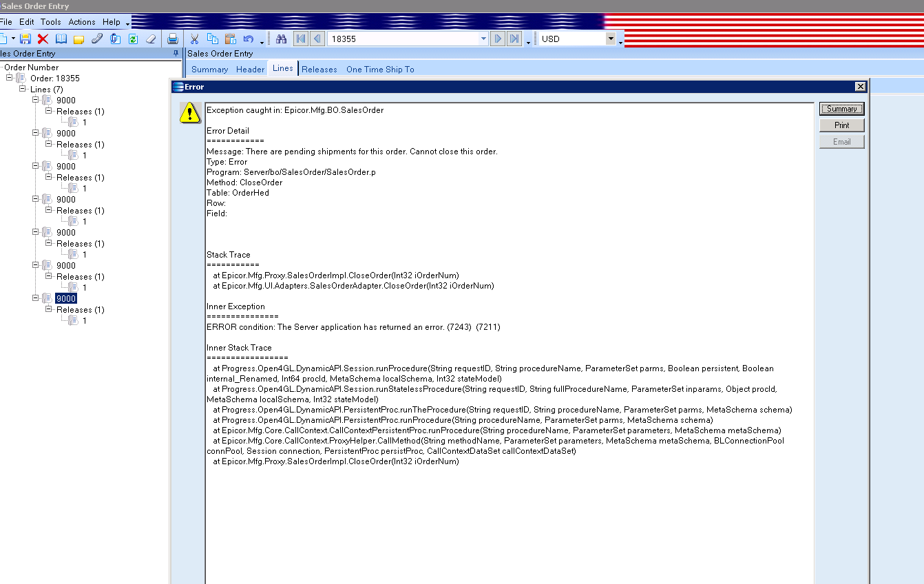The height and width of the screenshot is (584, 924).
Task: Click the clipboard Paste icon
Action: tap(231, 39)
